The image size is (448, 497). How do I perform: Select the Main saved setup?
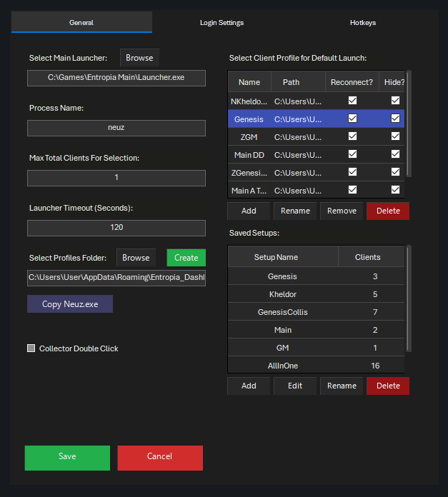click(x=283, y=330)
